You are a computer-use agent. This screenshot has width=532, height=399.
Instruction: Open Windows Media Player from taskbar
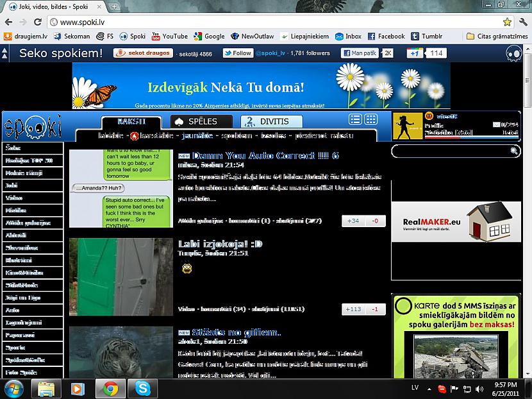click(x=78, y=389)
